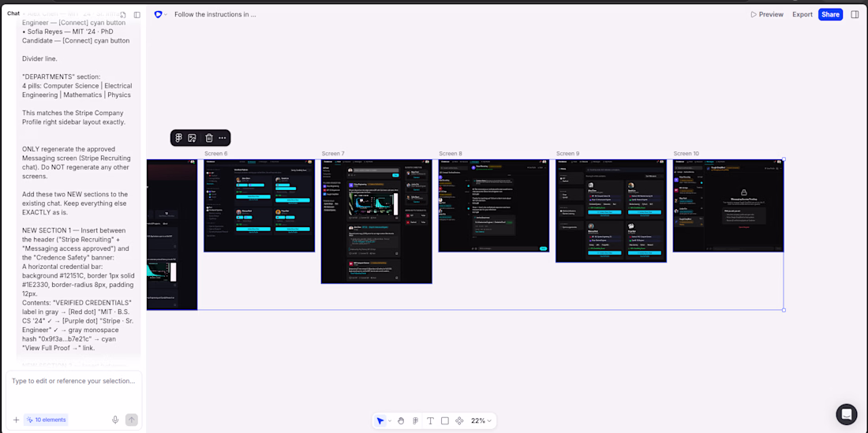The height and width of the screenshot is (433, 868).
Task: Click the 10 elements selection chip
Action: click(46, 420)
